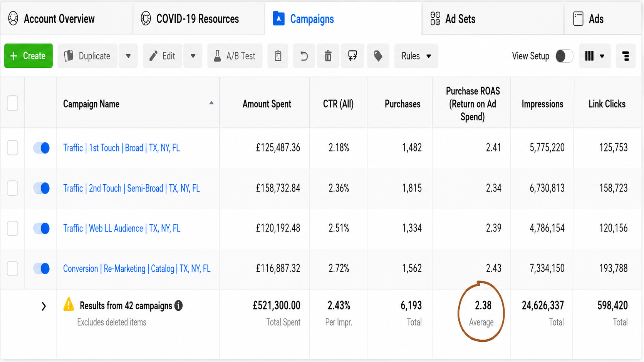Expand the results summary row chevron

coord(44,306)
